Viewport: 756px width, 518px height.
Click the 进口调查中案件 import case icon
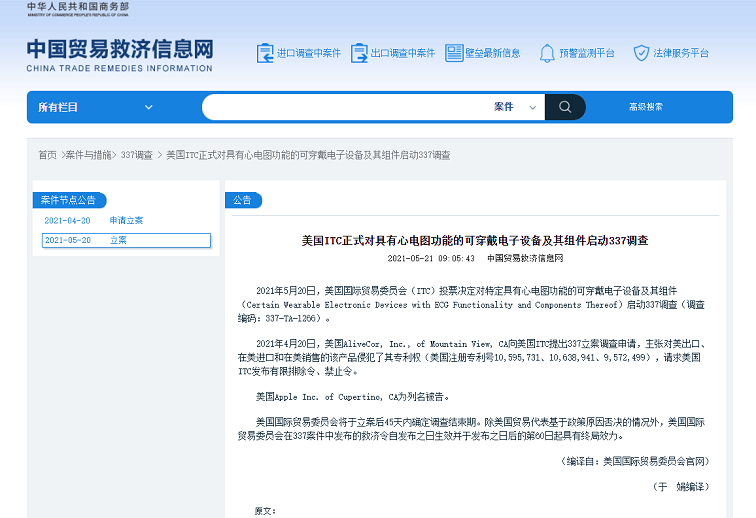click(265, 53)
